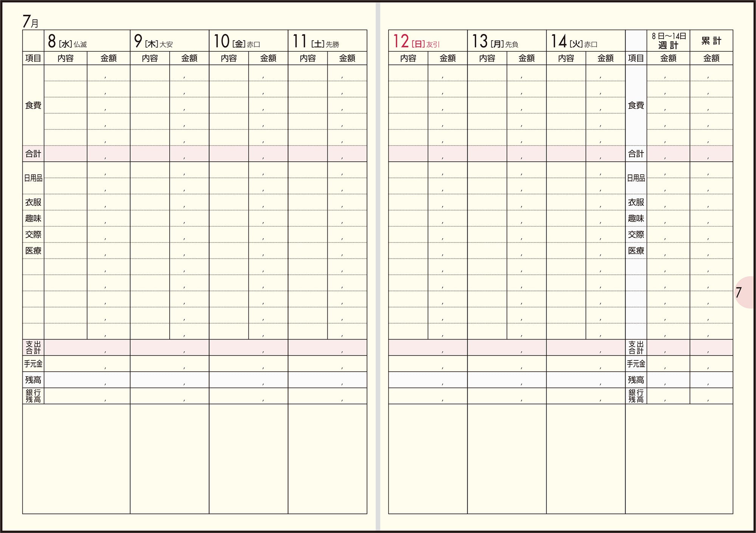Screen dimensions: 756x533
Task: Select the 8 [水] 仏滅 day header
Action: point(87,41)
